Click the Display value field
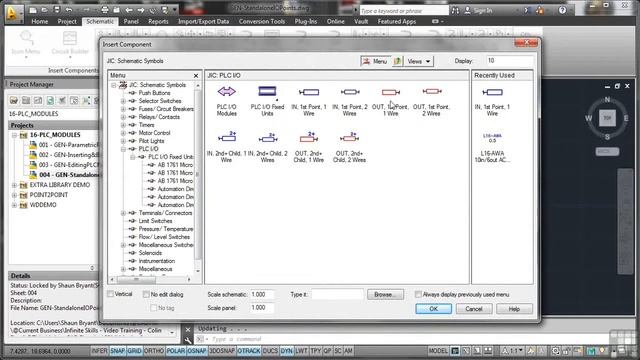The image size is (640, 360). coord(509,61)
